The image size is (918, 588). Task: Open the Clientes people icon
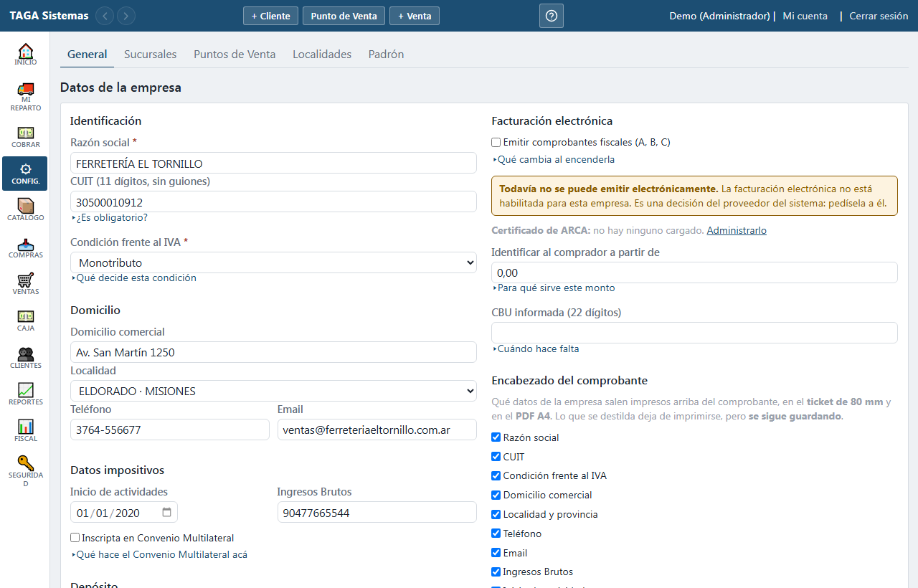coord(25,358)
